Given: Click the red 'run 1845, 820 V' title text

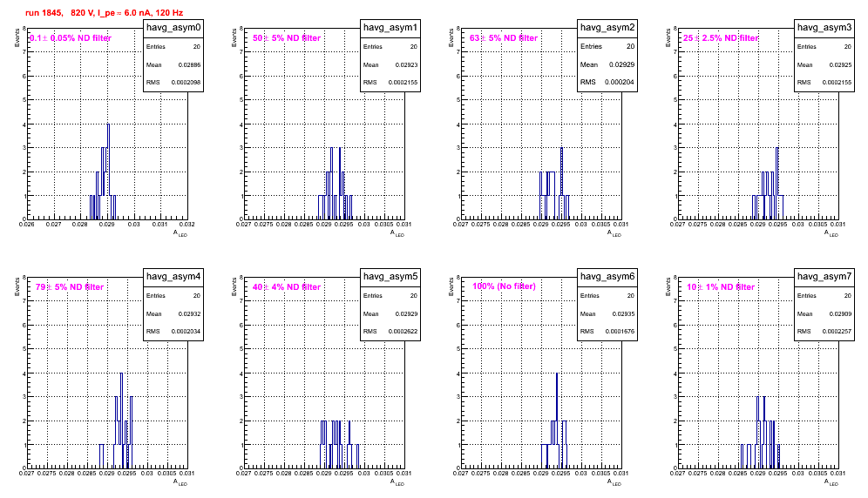Looking at the screenshot, I should 104,13.
